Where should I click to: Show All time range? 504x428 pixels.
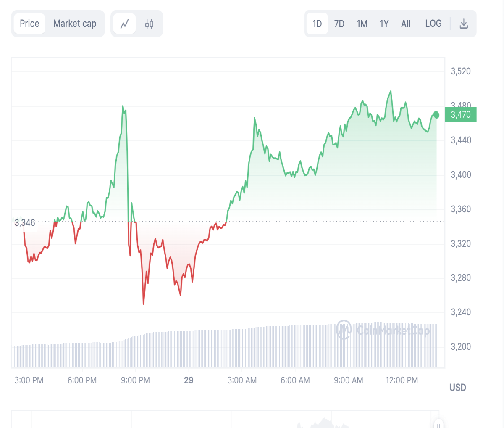click(406, 24)
